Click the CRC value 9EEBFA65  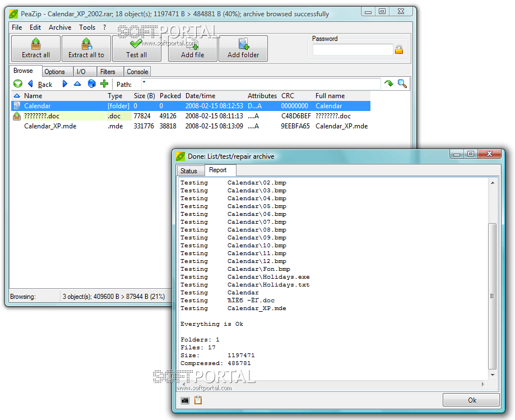tap(295, 126)
